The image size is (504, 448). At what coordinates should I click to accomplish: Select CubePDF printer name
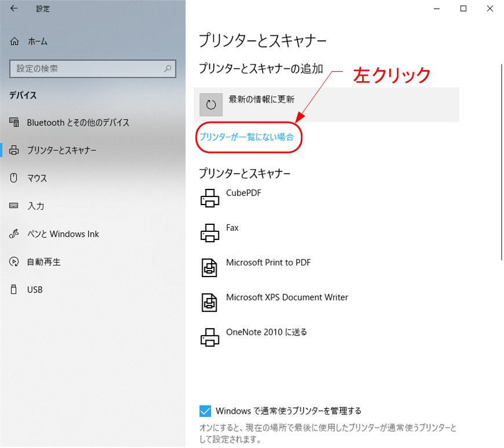(244, 192)
